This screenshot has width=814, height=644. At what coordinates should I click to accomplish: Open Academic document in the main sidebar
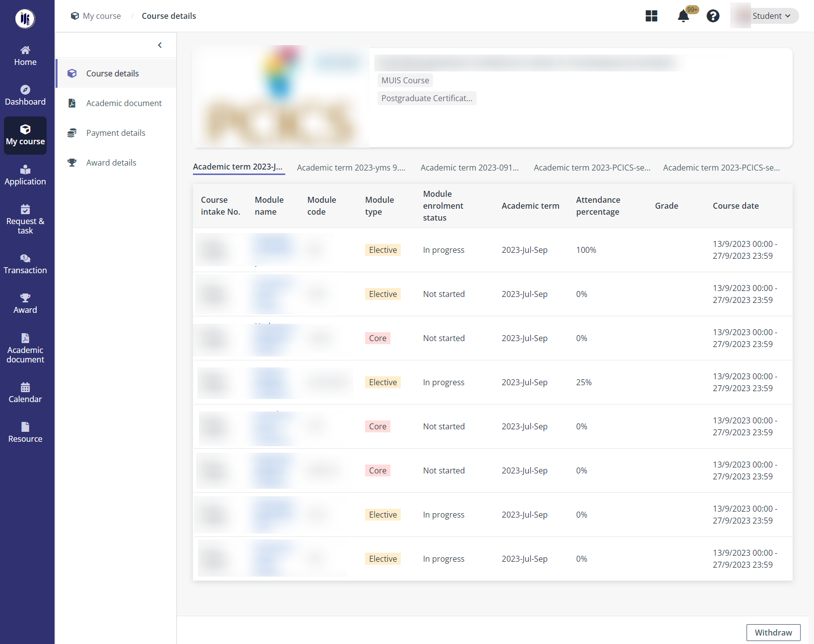25,349
